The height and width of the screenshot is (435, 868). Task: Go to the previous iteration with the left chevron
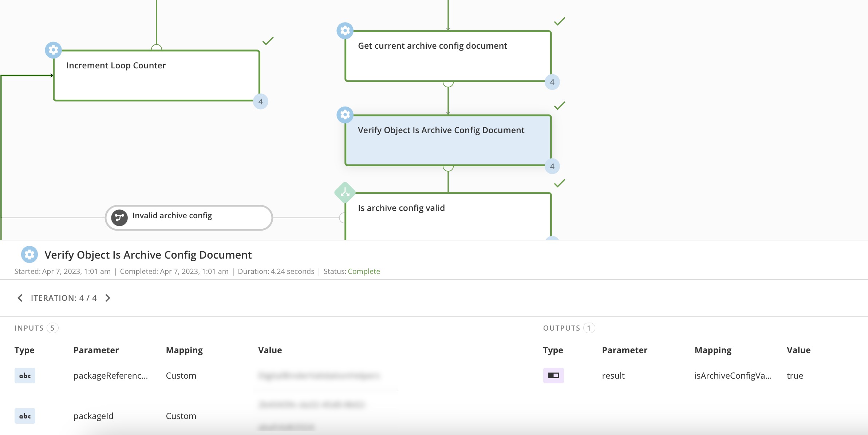[20, 298]
